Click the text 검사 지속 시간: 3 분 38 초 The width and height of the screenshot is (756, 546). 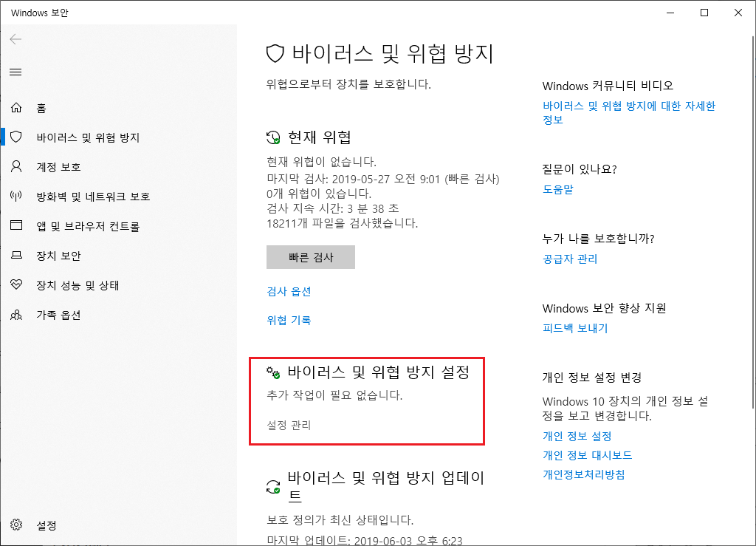(x=333, y=208)
